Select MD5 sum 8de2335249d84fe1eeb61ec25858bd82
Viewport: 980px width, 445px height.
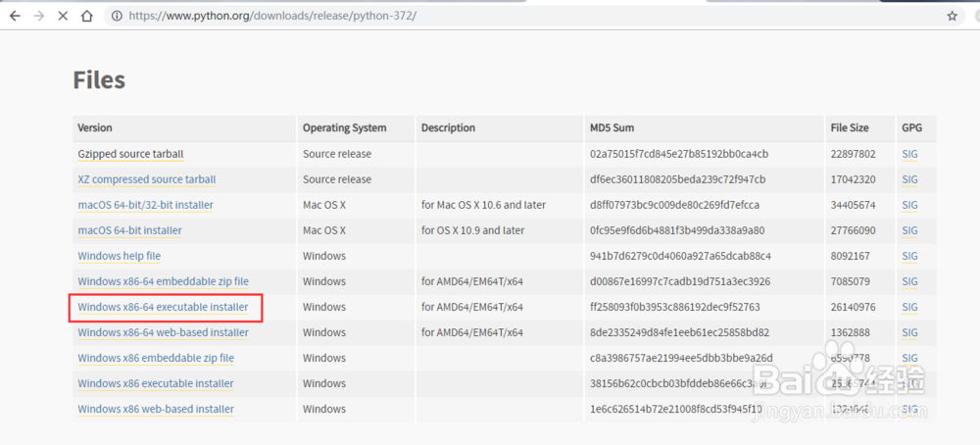click(679, 332)
